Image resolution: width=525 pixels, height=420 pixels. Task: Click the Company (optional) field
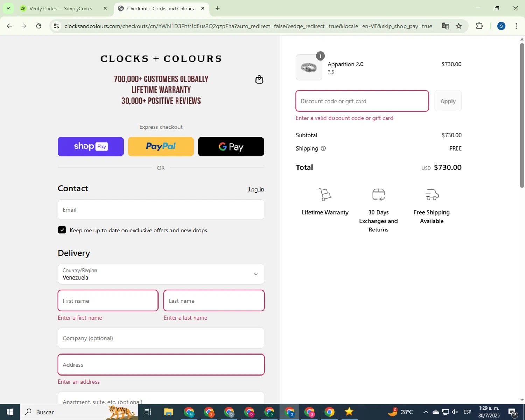161,338
